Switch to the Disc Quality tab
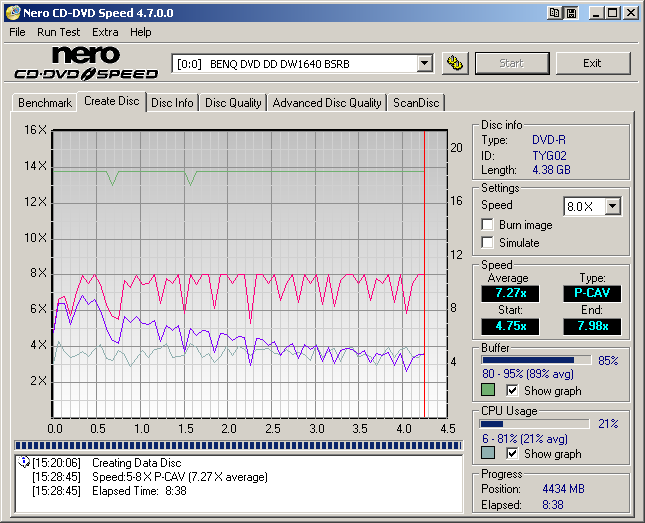645x523 pixels. point(233,103)
